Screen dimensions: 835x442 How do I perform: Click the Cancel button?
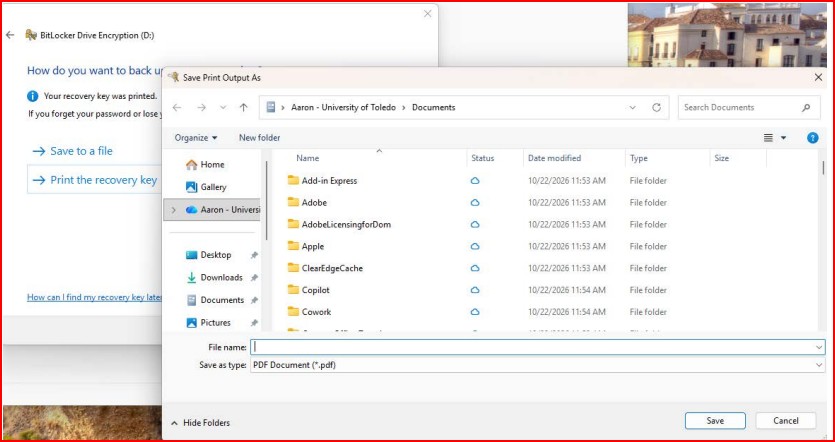[785, 421]
